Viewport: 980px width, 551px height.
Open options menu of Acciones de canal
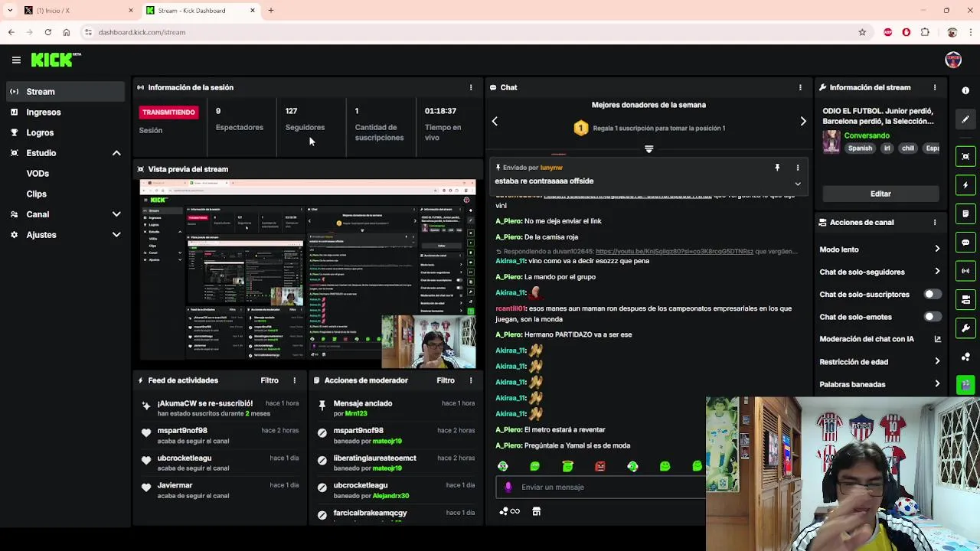click(x=934, y=222)
